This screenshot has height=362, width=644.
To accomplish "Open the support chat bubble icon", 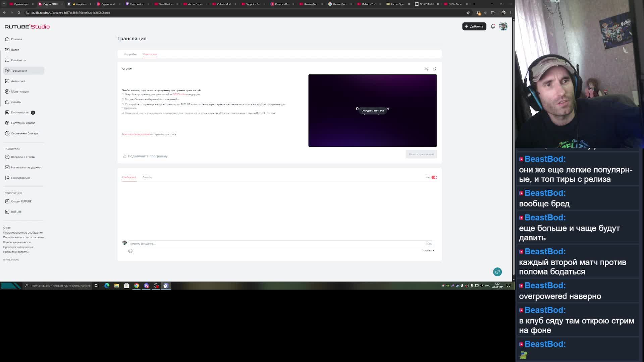I will click(x=497, y=272).
